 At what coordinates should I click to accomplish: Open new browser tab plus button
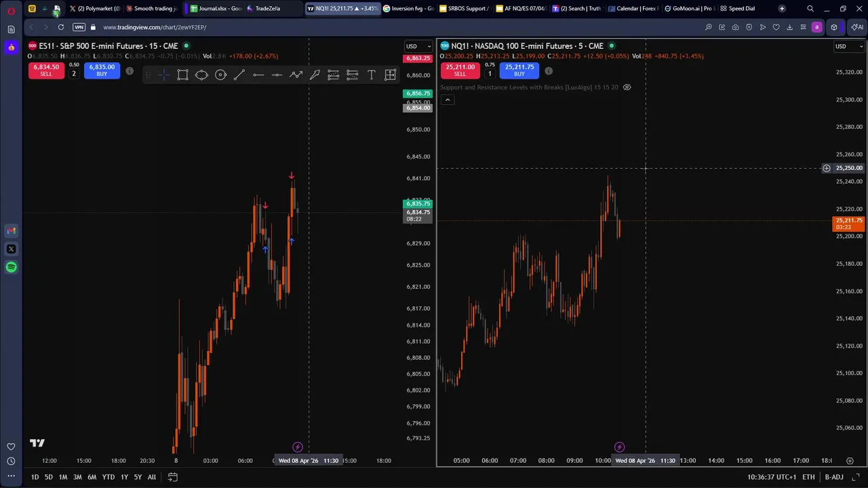point(782,9)
